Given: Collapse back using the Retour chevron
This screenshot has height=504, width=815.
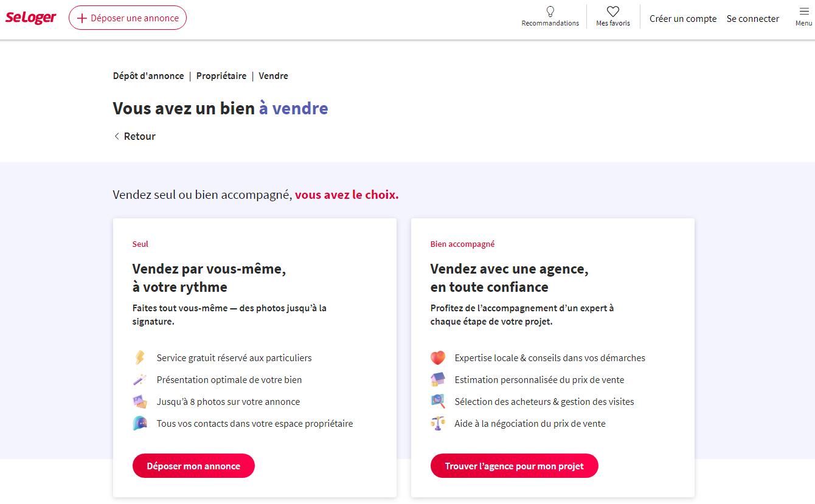Looking at the screenshot, I should click(116, 136).
